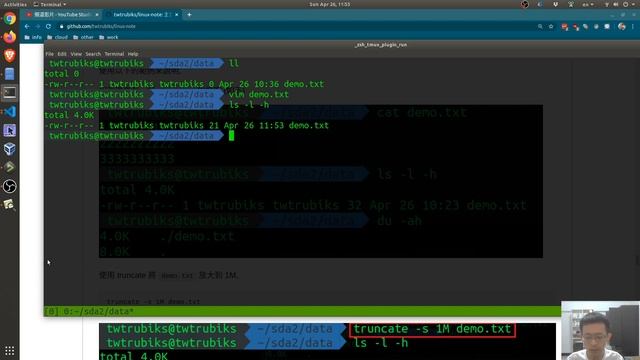
Task: Open the image viewer icon in the dock
Action: pos(9,204)
